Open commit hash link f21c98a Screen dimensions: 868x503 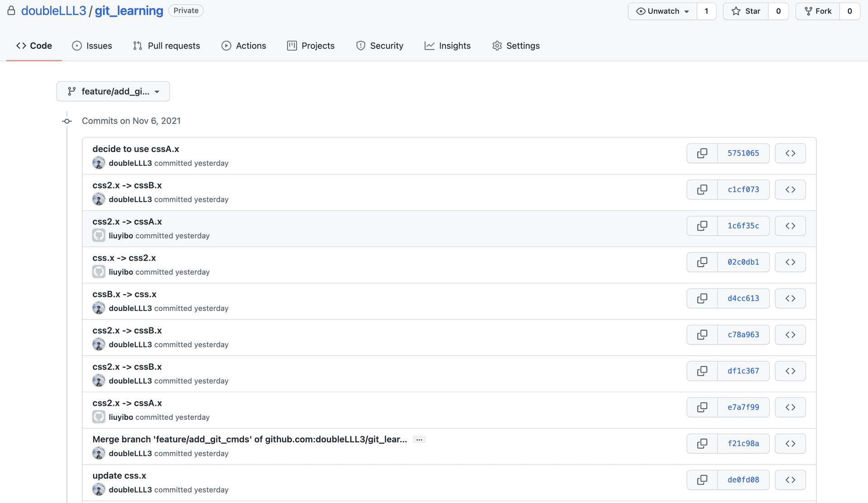pyautogui.click(x=743, y=444)
